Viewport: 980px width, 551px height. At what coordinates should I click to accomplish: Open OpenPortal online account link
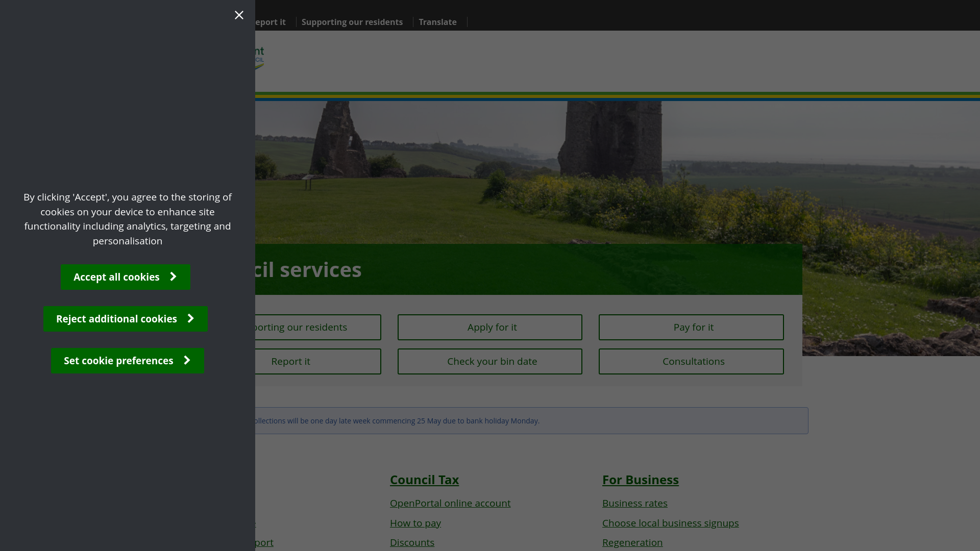tap(450, 503)
